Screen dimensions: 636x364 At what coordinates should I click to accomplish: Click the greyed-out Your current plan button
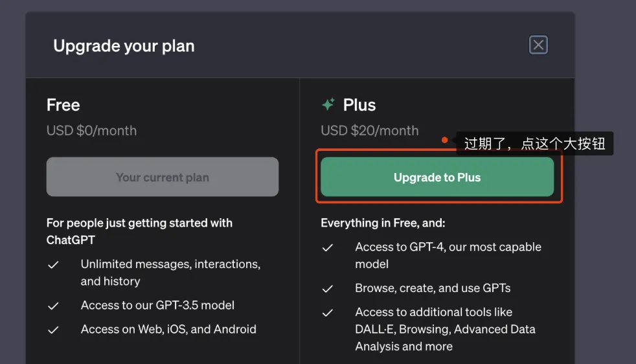pos(163,177)
